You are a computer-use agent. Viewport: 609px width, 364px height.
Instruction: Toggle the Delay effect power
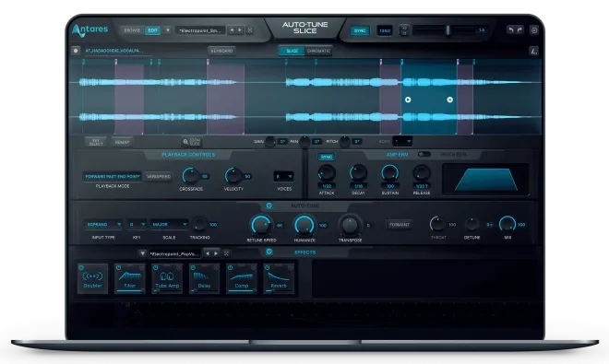click(193, 268)
